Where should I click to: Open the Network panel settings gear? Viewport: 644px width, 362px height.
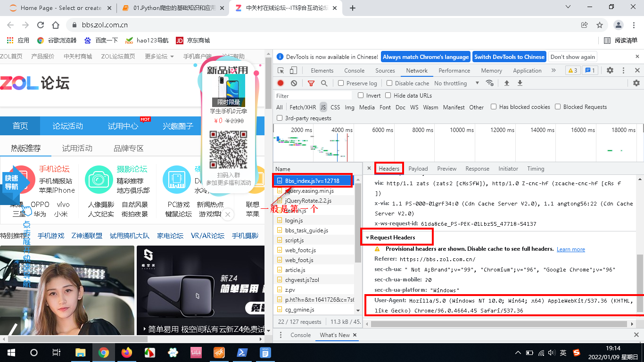[636, 83]
